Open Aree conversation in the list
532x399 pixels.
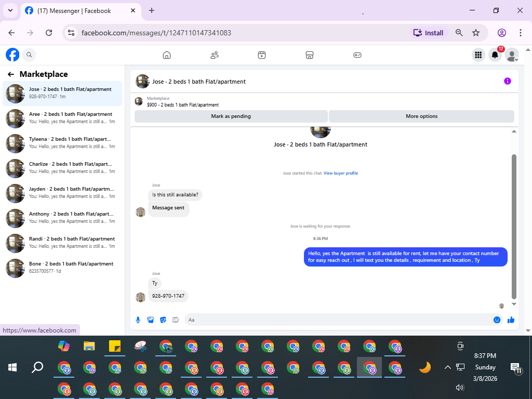point(62,118)
